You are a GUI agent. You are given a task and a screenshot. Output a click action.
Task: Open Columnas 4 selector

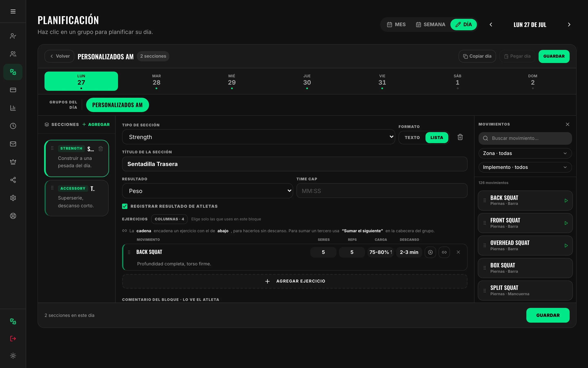(x=169, y=219)
